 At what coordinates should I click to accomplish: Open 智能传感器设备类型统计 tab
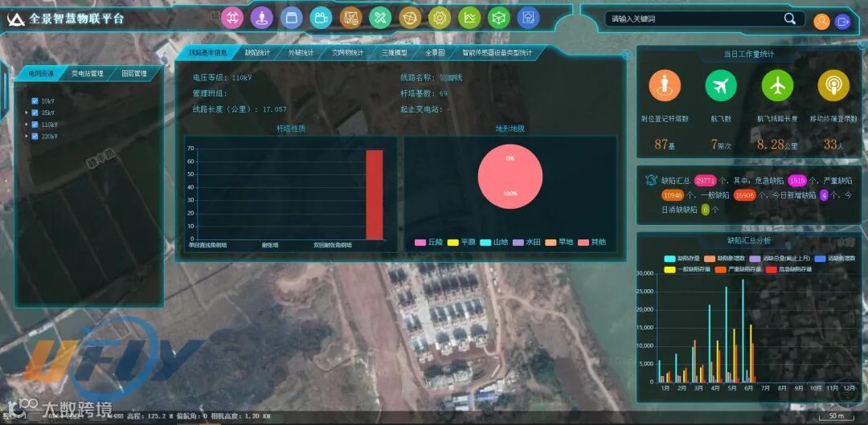(497, 53)
